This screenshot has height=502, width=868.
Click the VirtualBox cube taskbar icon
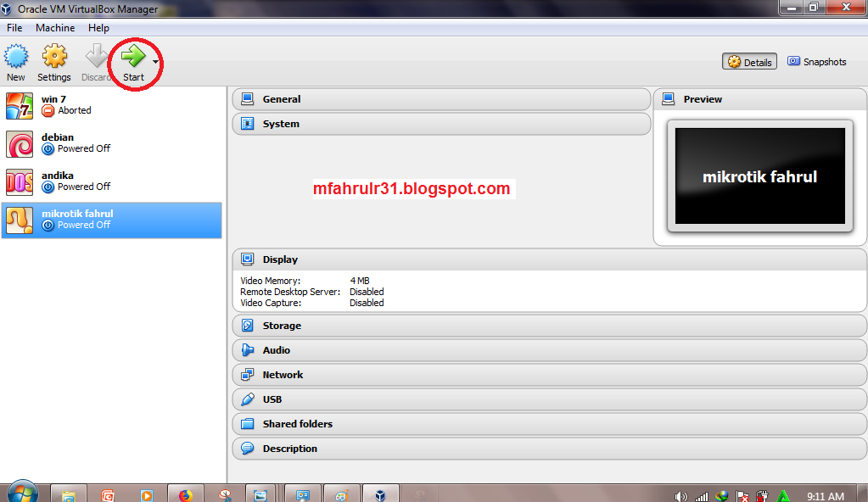[x=380, y=494]
